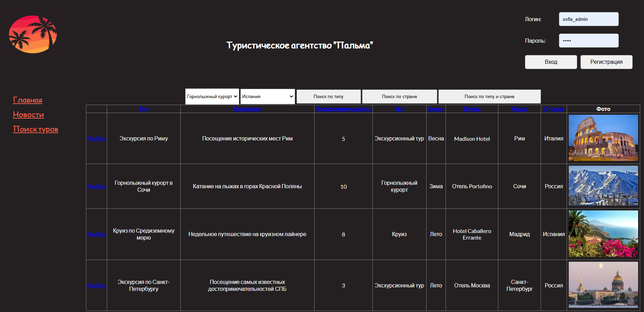Open the snowy mountains photo for Sochi
The height and width of the screenshot is (312, 644).
603,186
